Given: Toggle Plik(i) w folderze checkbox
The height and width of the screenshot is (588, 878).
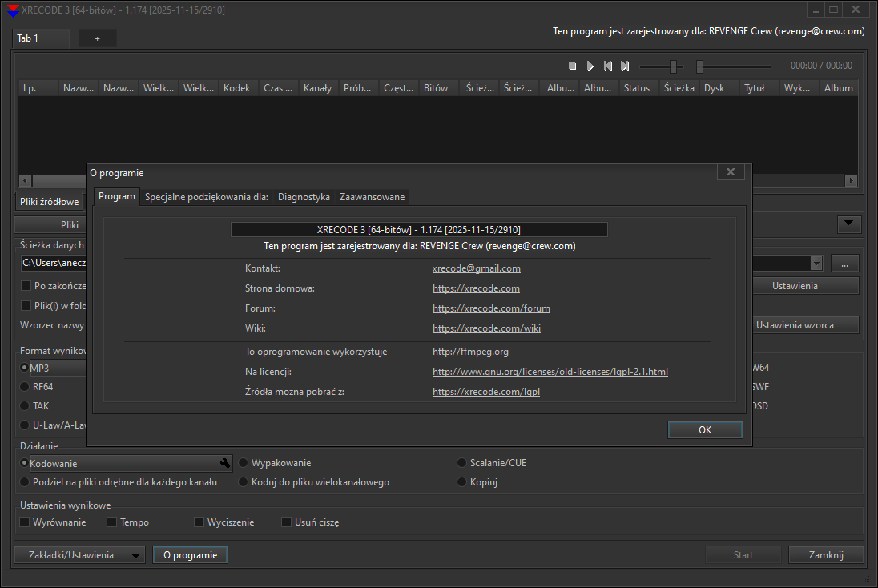Looking at the screenshot, I should point(26,306).
